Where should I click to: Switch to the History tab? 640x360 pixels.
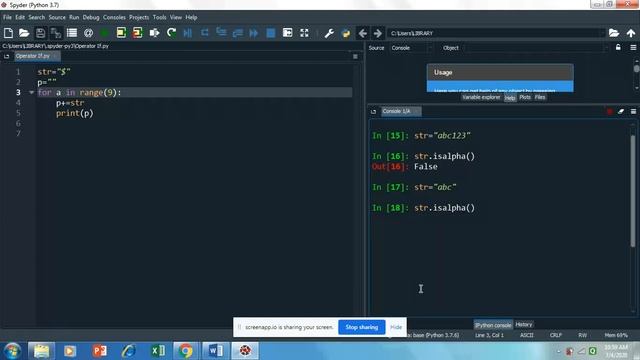point(524,325)
